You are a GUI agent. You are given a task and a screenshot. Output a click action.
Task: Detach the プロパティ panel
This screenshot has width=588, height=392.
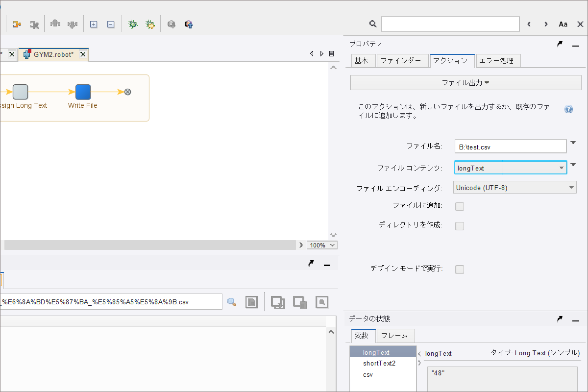(x=560, y=44)
